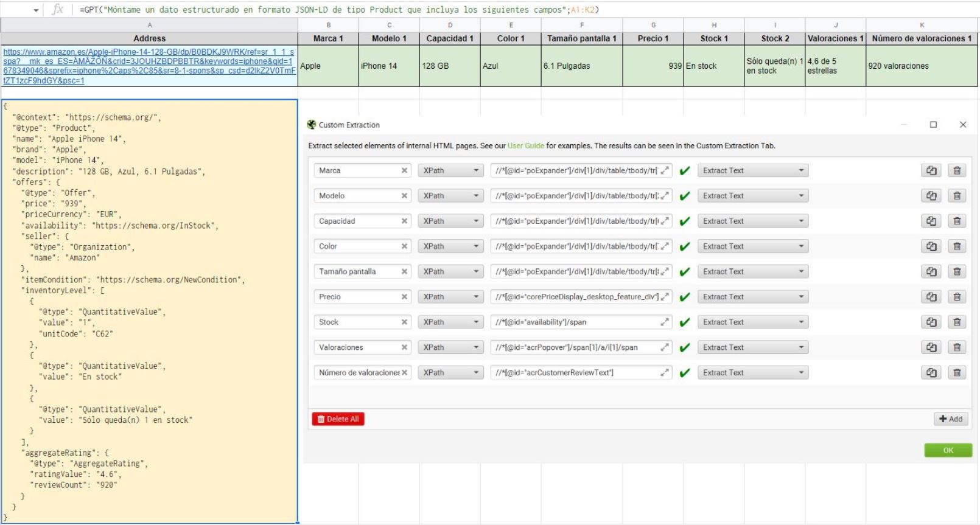Delete the Modelo extraction row
This screenshot has height=525, width=980.
(956, 196)
